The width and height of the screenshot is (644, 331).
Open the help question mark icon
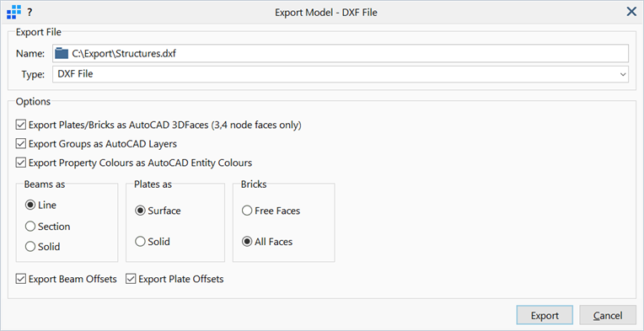30,13
